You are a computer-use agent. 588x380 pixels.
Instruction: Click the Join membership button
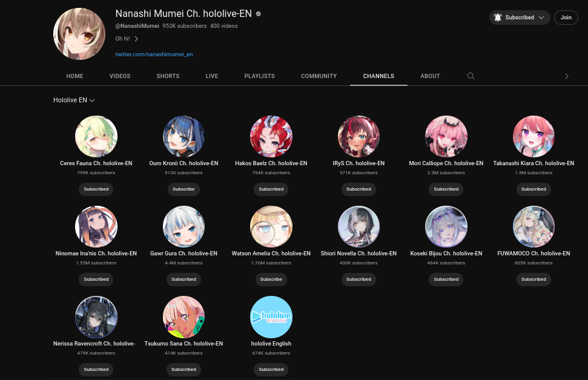coord(566,18)
